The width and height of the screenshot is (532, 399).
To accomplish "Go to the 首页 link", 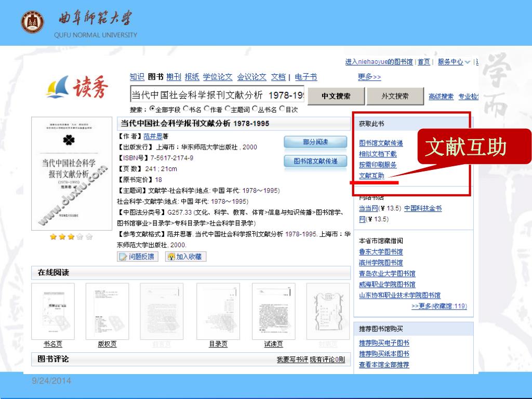I will coord(424,62).
